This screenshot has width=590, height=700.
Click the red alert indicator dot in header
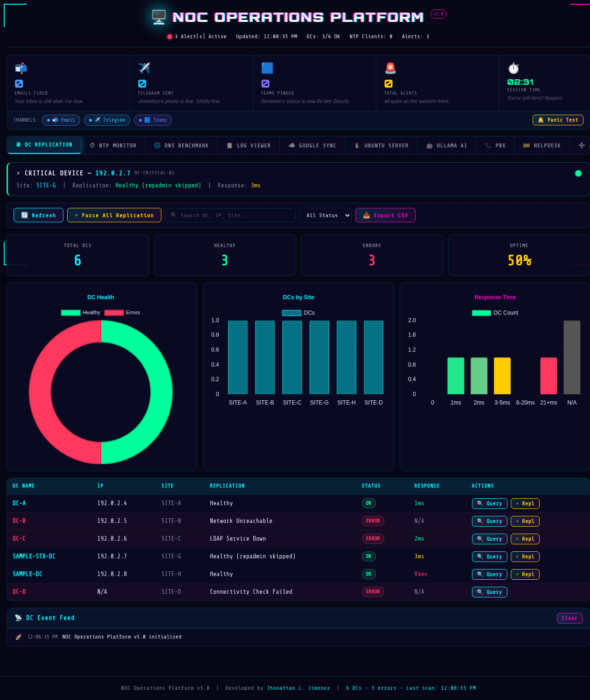pos(170,37)
